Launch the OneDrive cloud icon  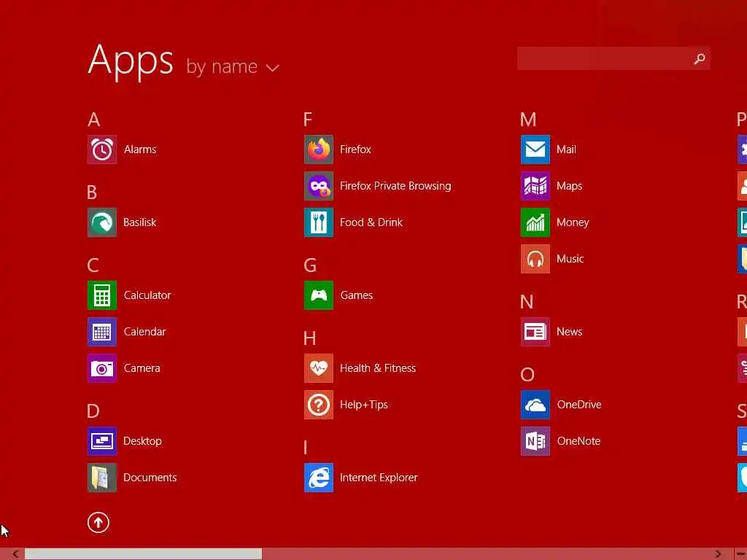pos(535,405)
